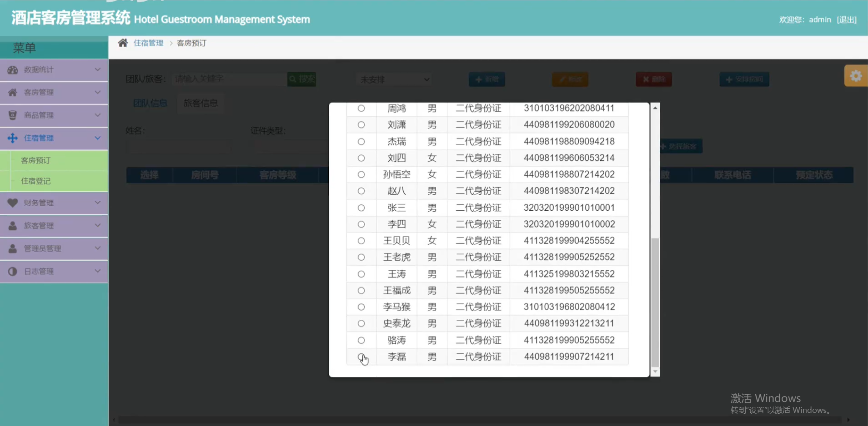Select the radio button for 王涛
This screenshot has height=426, width=868.
tap(361, 274)
